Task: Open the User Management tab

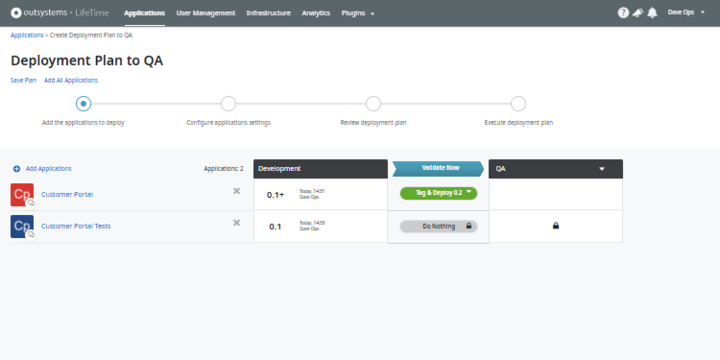Action: [x=206, y=13]
